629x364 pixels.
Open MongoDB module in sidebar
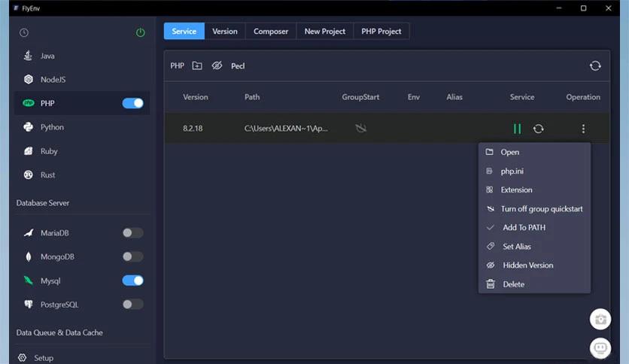(x=57, y=256)
